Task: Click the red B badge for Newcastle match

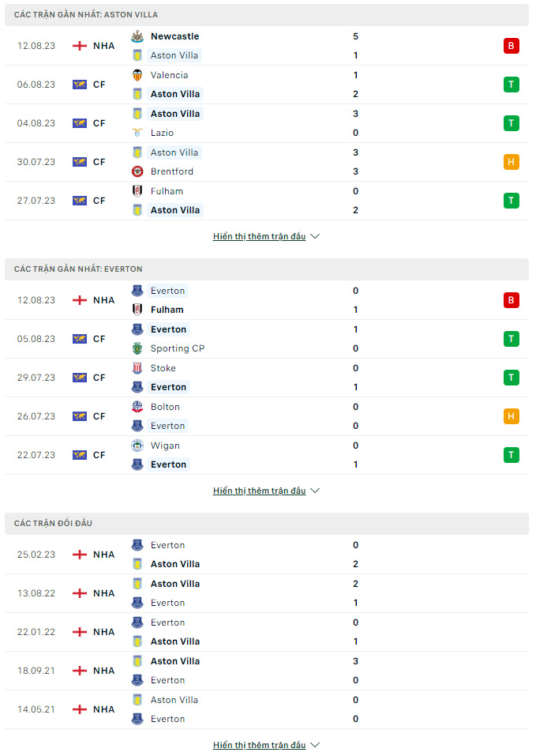Action: point(511,46)
